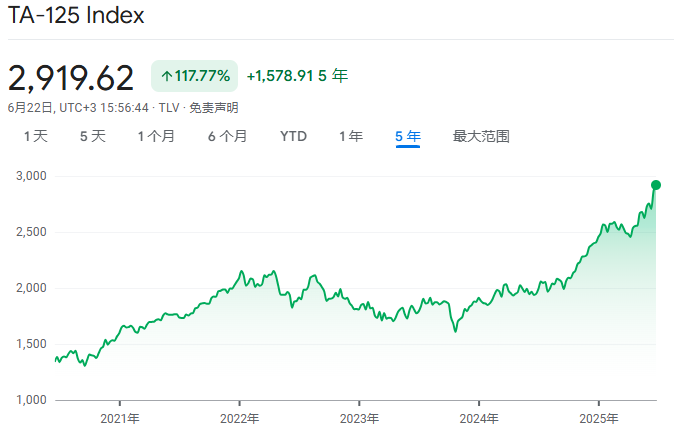Click the 2021年 x-axis label
674x440 pixels.
coord(121,418)
